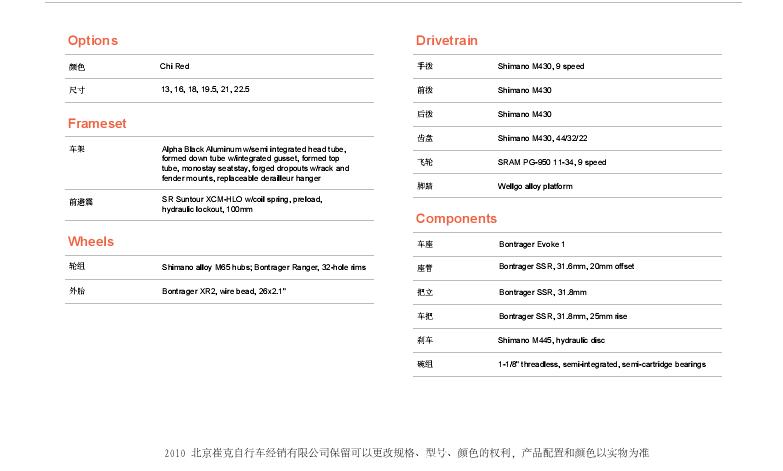Click the Shimano M430, 9 speed text
783x471 pixels.
[x=541, y=67]
